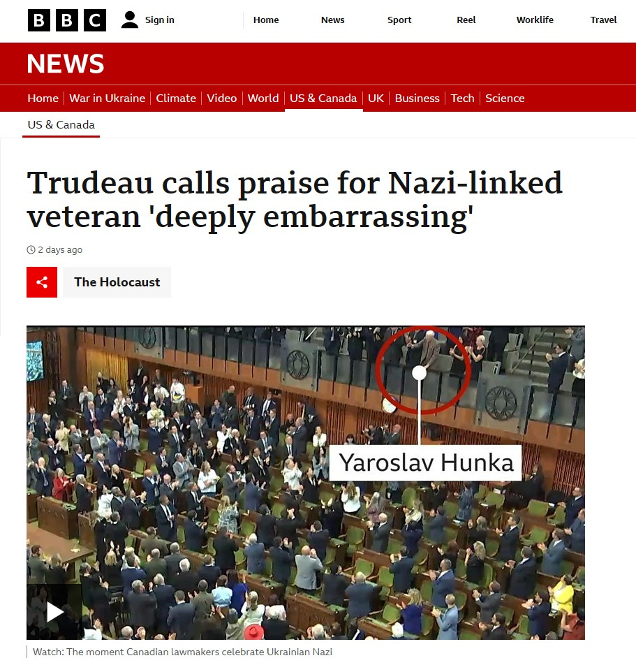Open The Holocaust topic tag

coord(117,282)
